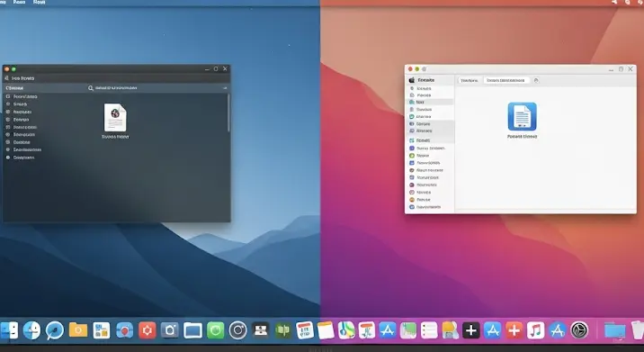Close the dark window using X button
The image size is (644, 352).
(225, 68)
